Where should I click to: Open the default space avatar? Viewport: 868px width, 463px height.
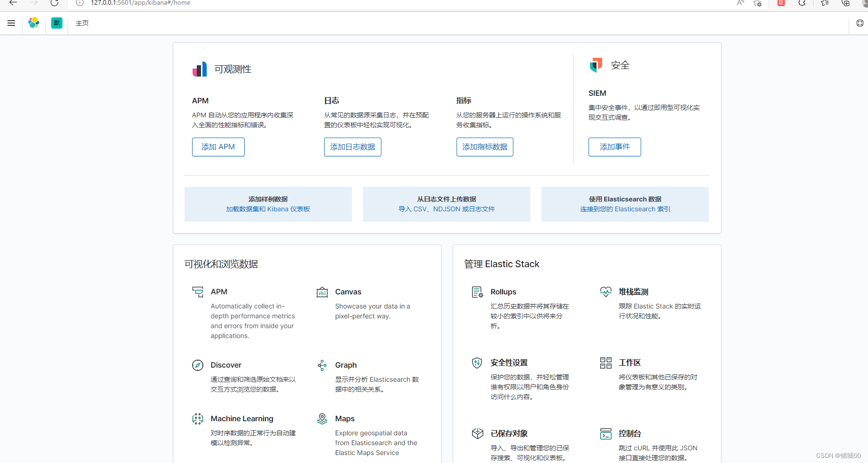pyautogui.click(x=57, y=23)
